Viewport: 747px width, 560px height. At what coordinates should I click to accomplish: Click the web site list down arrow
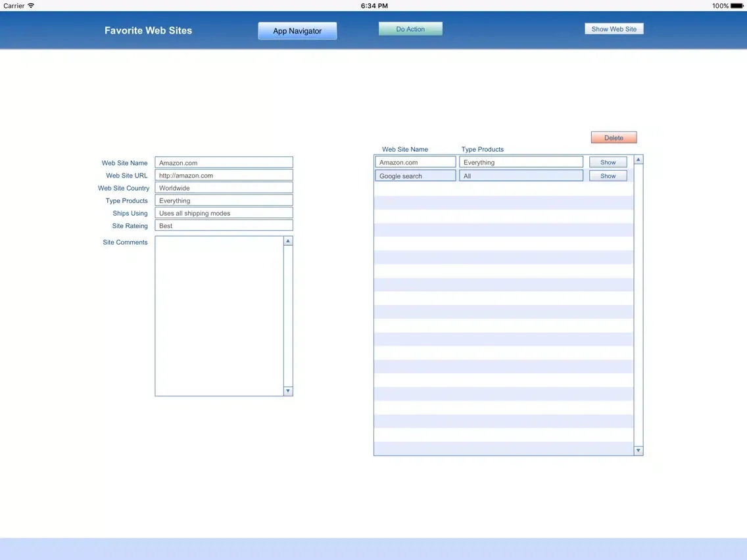pyautogui.click(x=638, y=450)
